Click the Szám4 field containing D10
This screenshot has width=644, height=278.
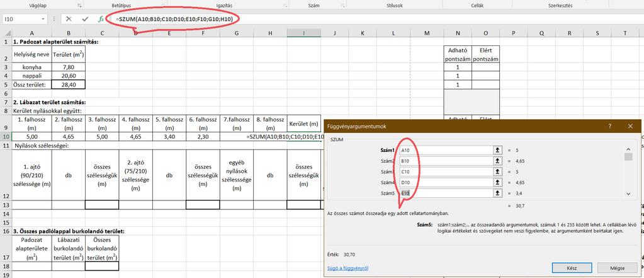pos(446,182)
